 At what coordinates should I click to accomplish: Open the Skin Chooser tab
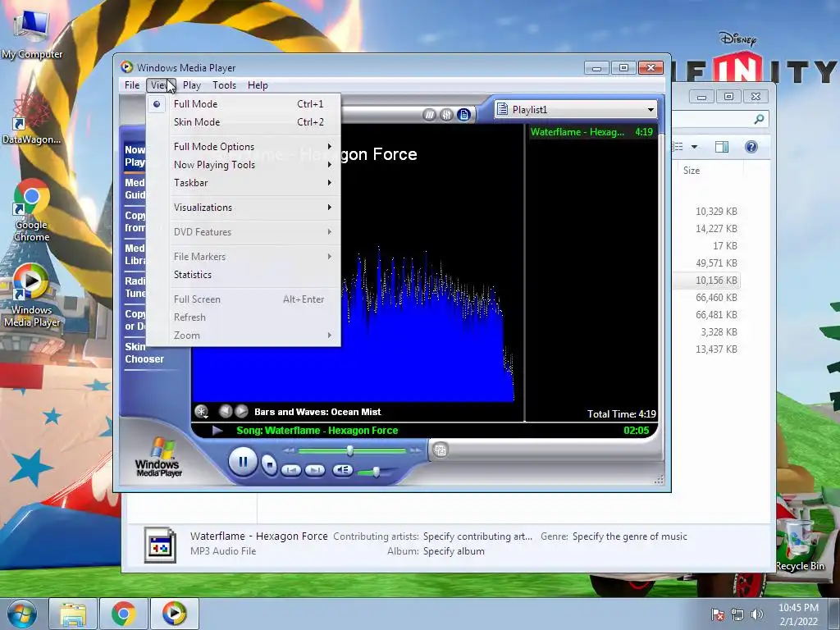[144, 353]
